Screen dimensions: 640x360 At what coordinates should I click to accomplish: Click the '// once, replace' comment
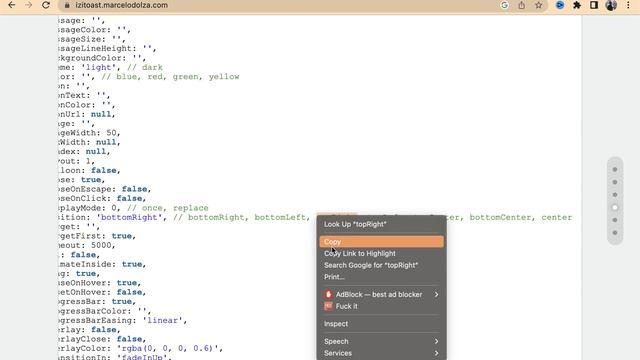[168, 208]
